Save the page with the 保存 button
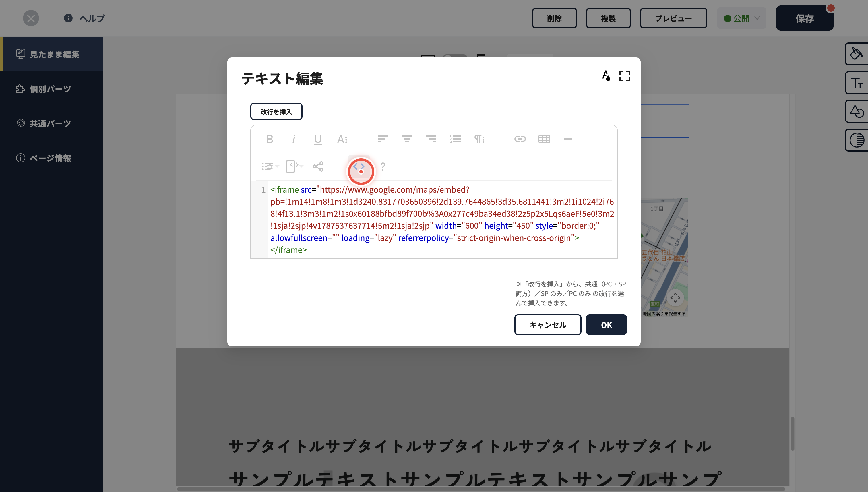The height and width of the screenshot is (492, 868). [805, 18]
